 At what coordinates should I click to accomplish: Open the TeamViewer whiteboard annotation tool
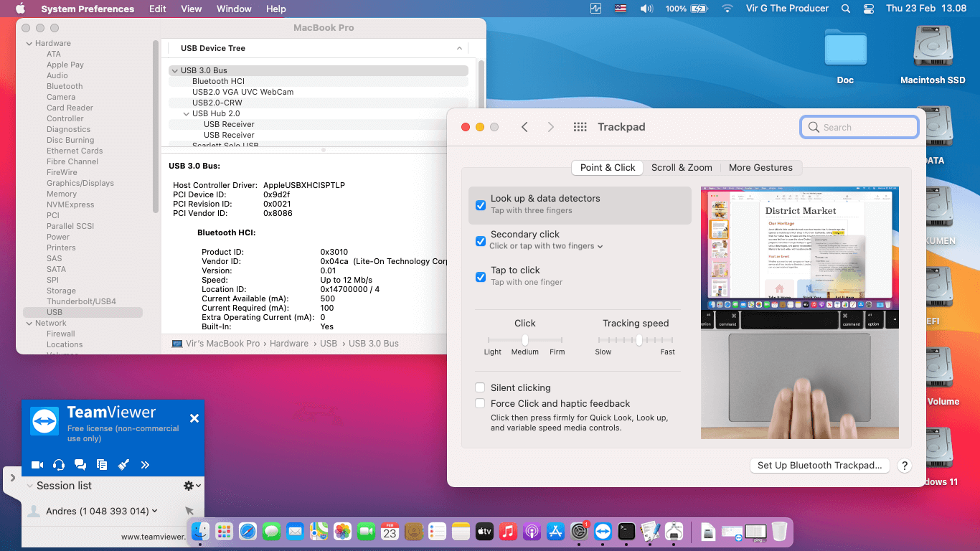point(123,464)
